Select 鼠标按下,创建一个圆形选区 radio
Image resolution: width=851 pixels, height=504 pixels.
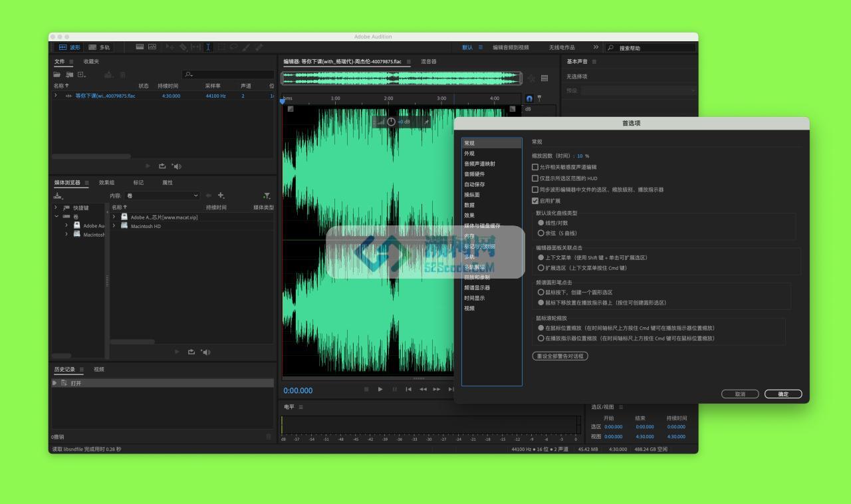(x=541, y=292)
